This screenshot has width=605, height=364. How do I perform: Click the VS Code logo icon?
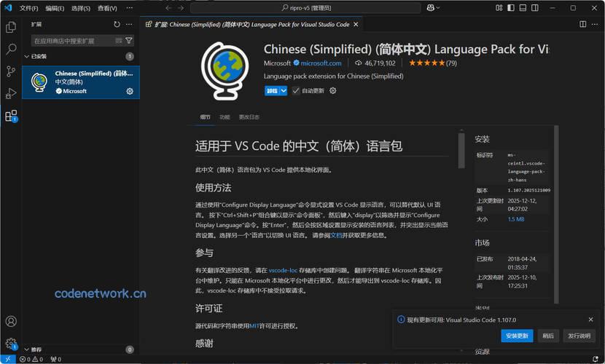8,8
